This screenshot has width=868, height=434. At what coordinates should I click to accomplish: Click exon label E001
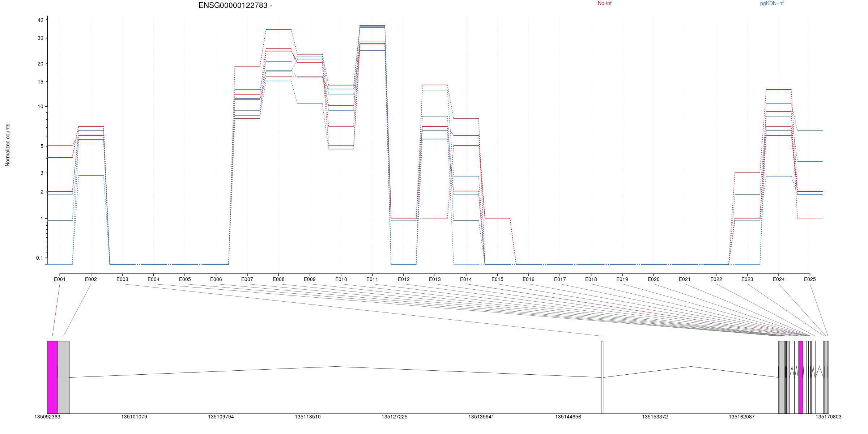point(60,279)
